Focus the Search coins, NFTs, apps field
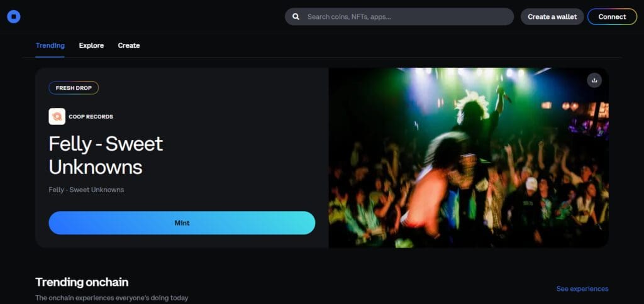The height and width of the screenshot is (304, 644). (x=399, y=17)
